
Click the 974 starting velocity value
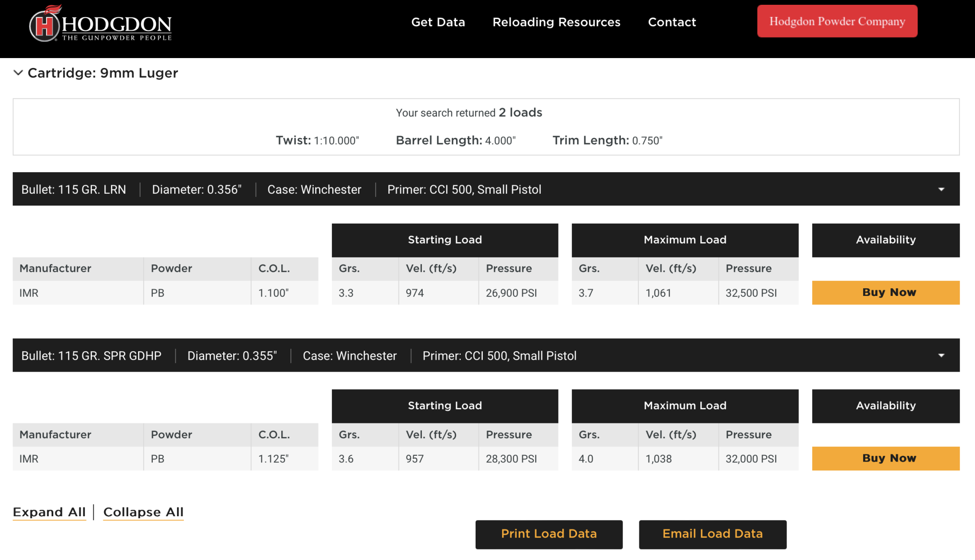(x=415, y=293)
